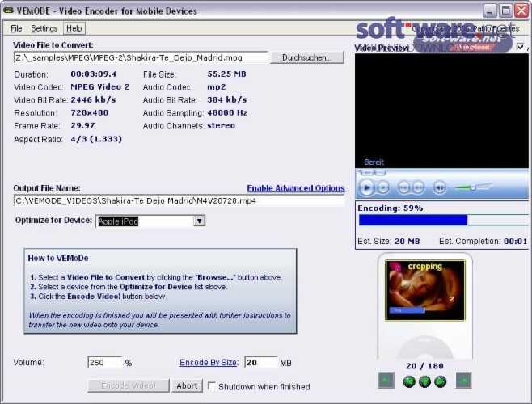532x404 pixels.
Task: Mute the preview with the speaker icon
Action: 439,187
